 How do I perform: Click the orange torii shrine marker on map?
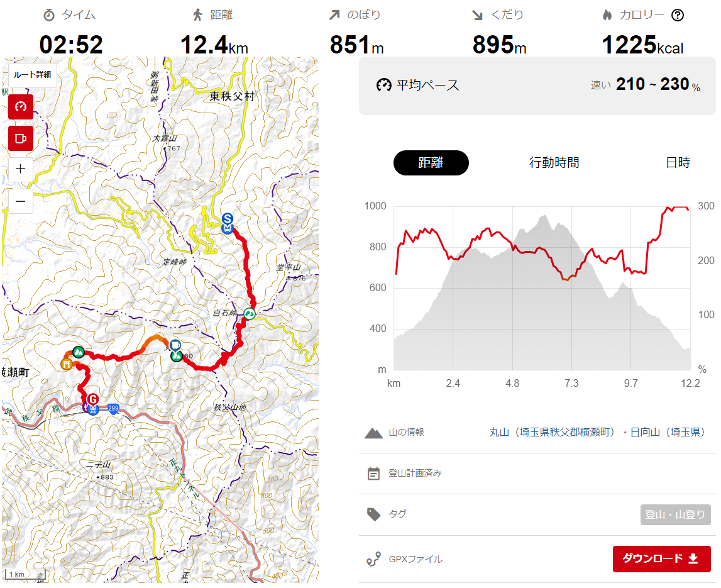coord(67,364)
